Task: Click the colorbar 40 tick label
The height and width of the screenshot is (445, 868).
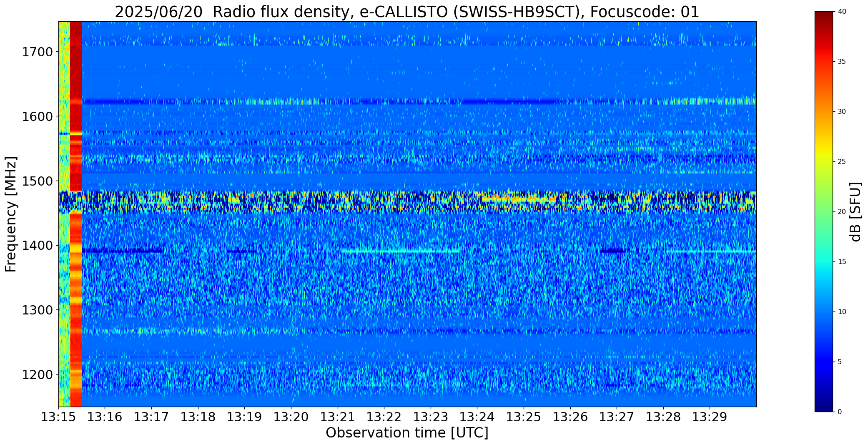Action: (842, 12)
